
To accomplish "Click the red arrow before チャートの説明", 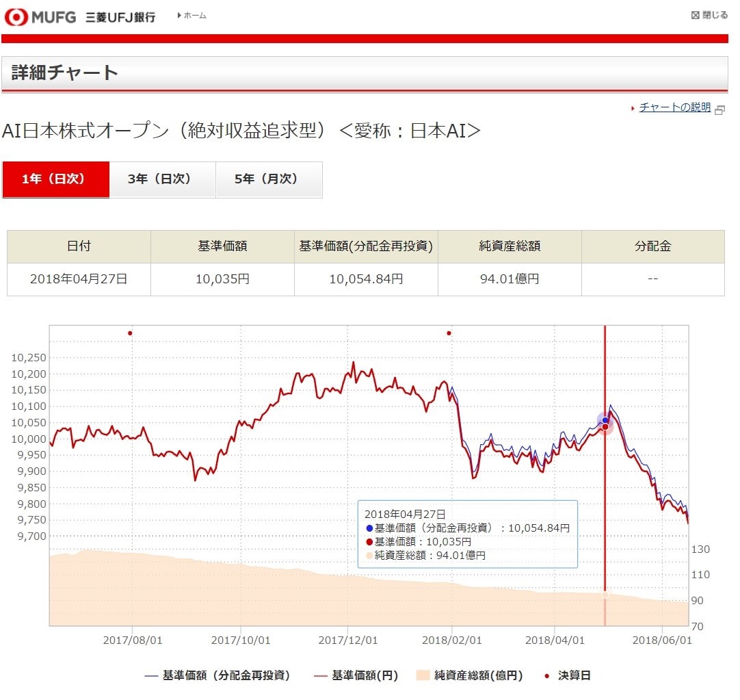I will (633, 108).
